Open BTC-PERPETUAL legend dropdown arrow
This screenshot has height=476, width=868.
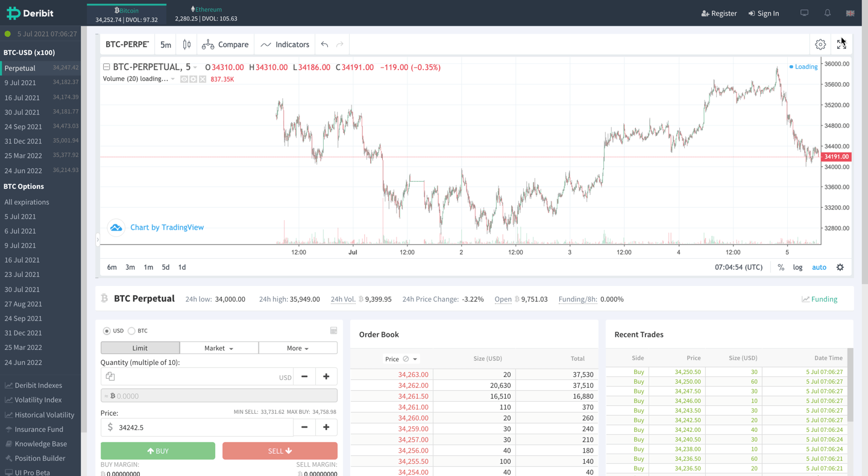coord(195,68)
